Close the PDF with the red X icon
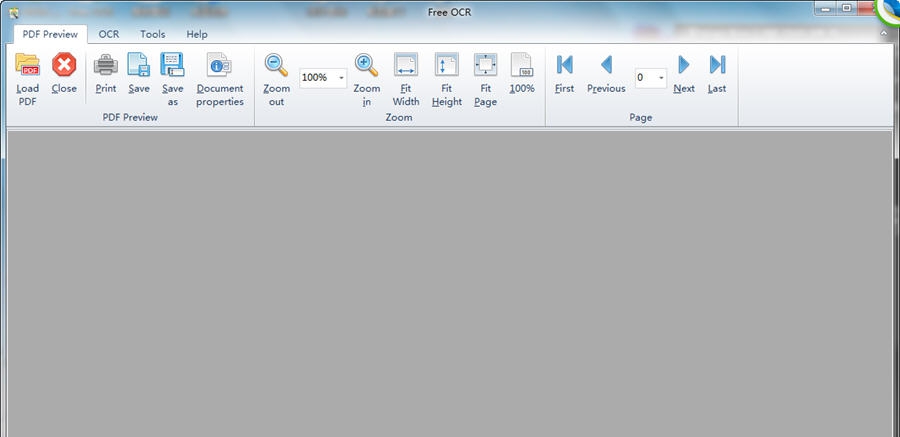Image resolution: width=900 pixels, height=437 pixels. (64, 64)
